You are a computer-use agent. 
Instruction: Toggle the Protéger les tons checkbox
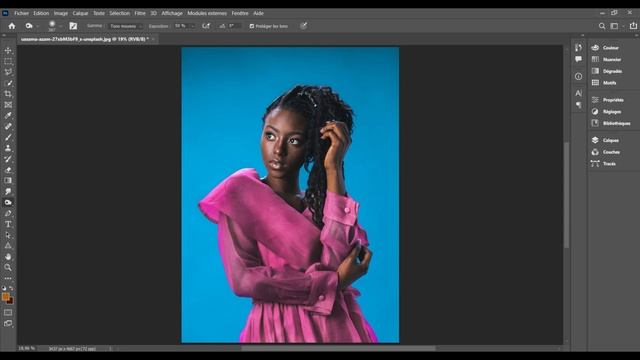click(x=251, y=26)
